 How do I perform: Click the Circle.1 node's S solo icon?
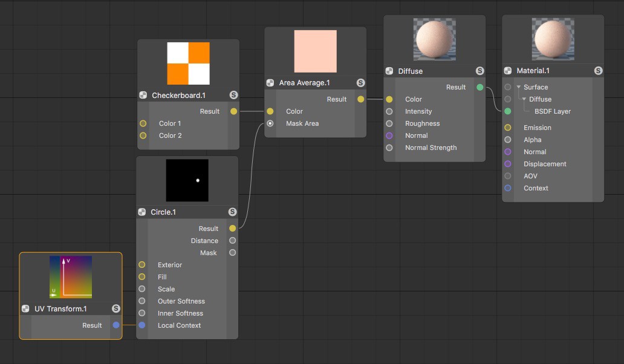(232, 212)
